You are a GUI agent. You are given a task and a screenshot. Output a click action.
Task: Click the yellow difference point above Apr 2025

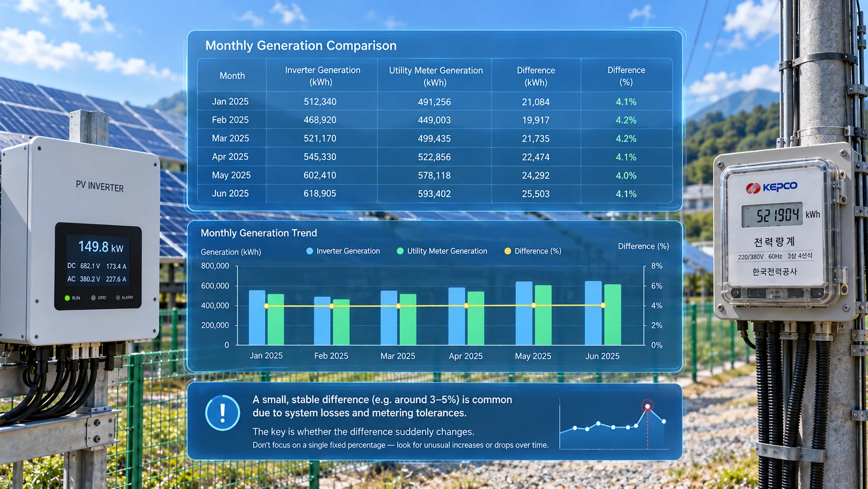466,306
